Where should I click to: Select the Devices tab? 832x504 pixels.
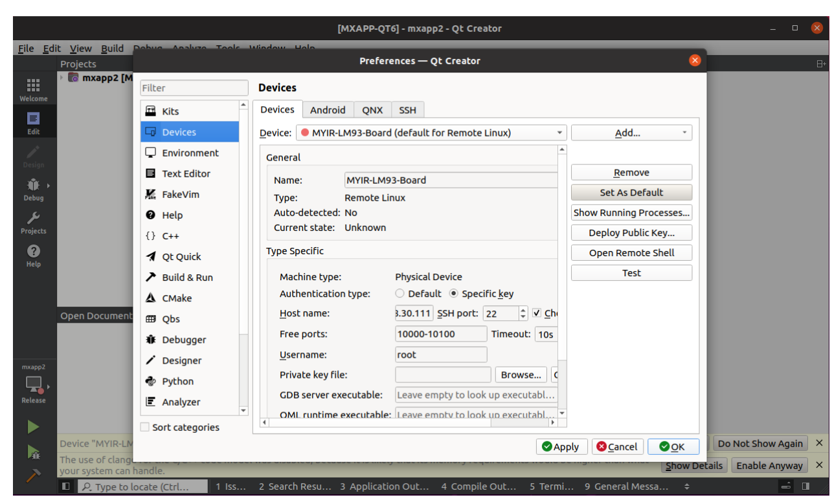tap(277, 109)
